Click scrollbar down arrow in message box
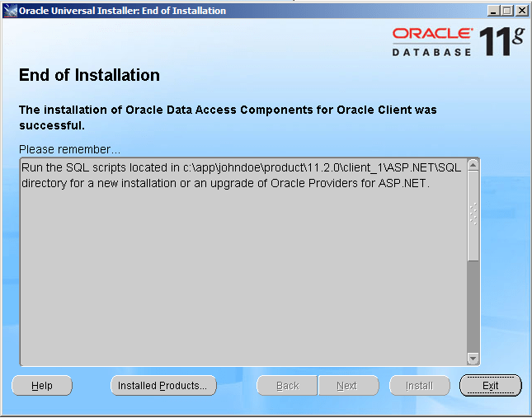The width and height of the screenshot is (532, 418). [473, 359]
